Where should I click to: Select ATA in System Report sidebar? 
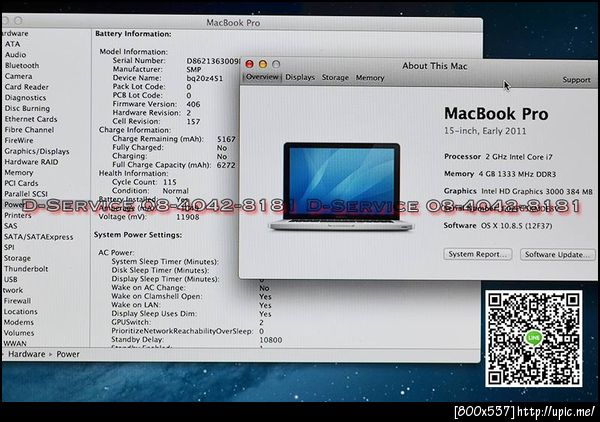(12, 44)
